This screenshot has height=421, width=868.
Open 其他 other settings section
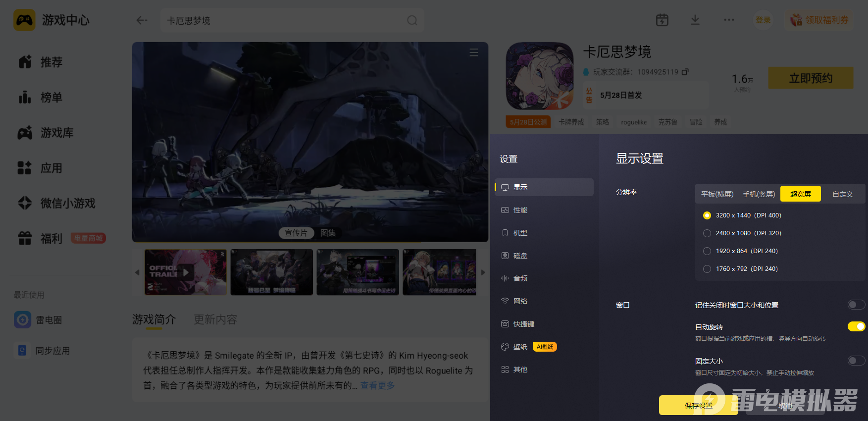pyautogui.click(x=544, y=369)
